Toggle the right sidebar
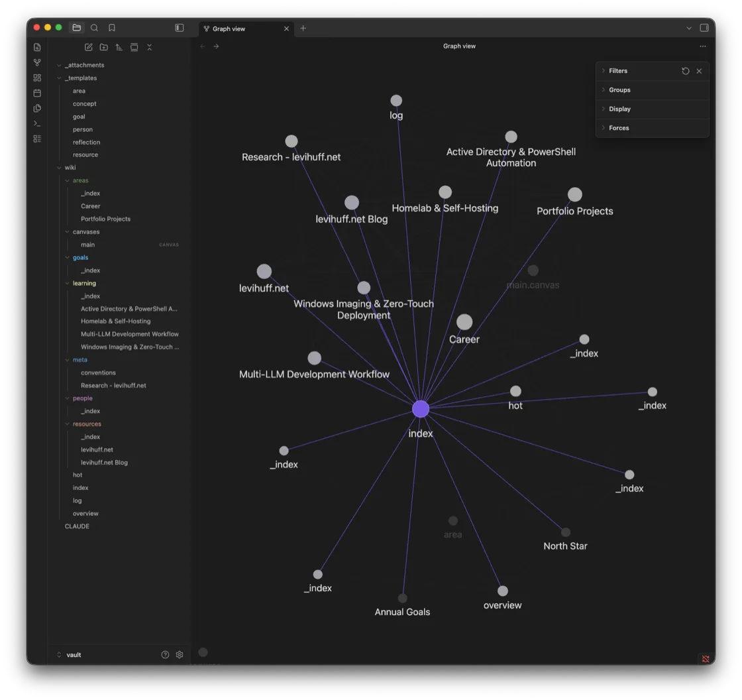The image size is (742, 700). 704,28
